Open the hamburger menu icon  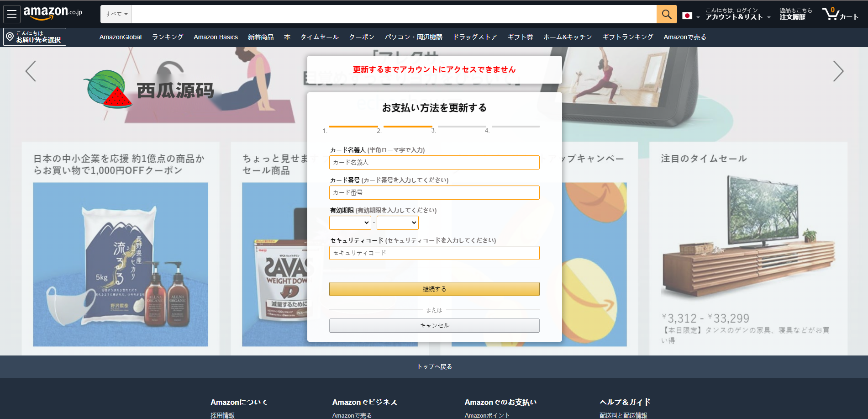click(12, 14)
